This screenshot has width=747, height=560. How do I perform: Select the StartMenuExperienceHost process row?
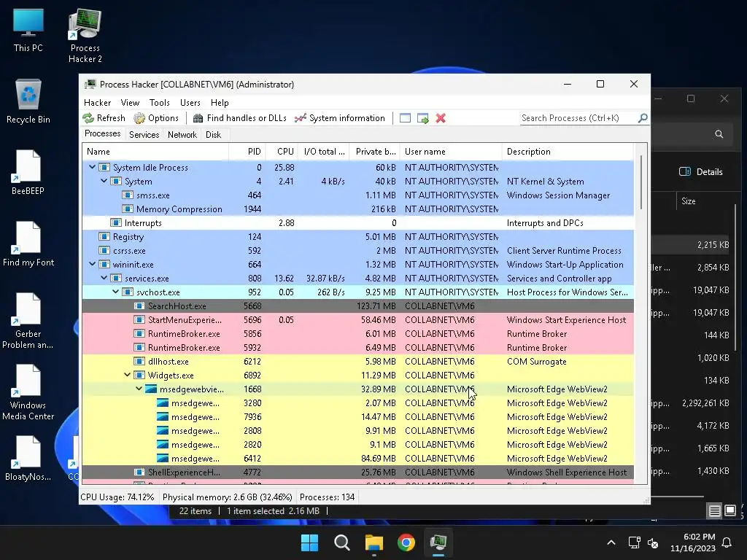tap(357, 319)
